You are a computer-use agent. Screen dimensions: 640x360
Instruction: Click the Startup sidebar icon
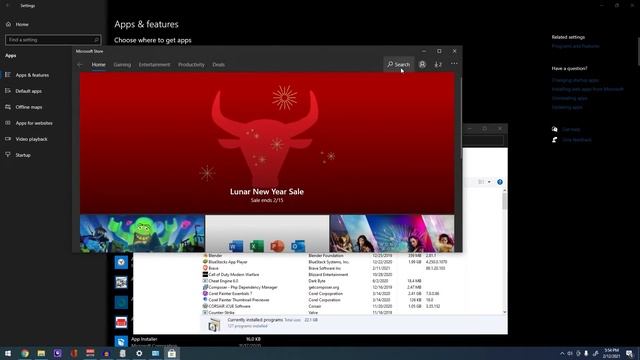pyautogui.click(x=8, y=155)
